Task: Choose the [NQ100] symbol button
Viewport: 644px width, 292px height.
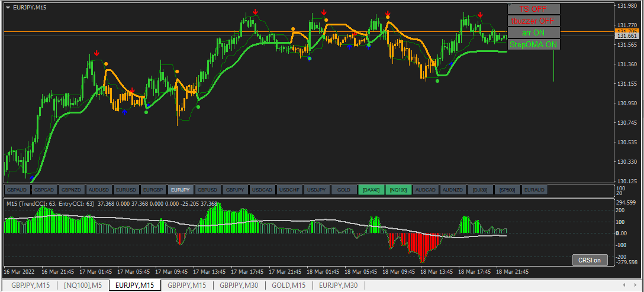Action: pos(398,190)
